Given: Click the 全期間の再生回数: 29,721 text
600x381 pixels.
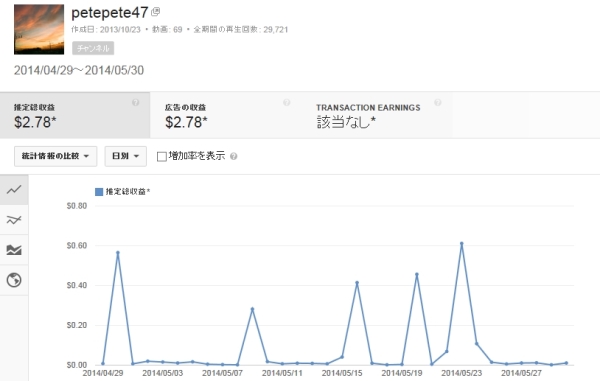Looking at the screenshot, I should click(x=241, y=29).
